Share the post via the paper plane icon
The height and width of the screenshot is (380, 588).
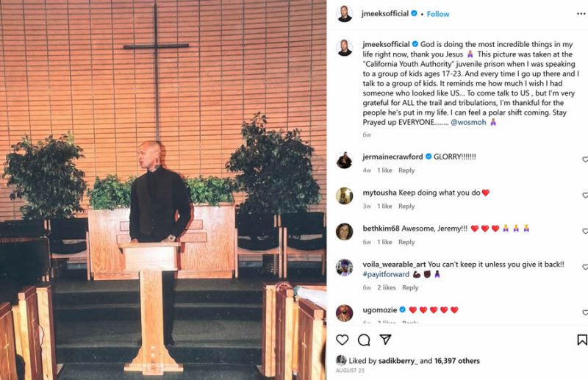click(x=385, y=340)
